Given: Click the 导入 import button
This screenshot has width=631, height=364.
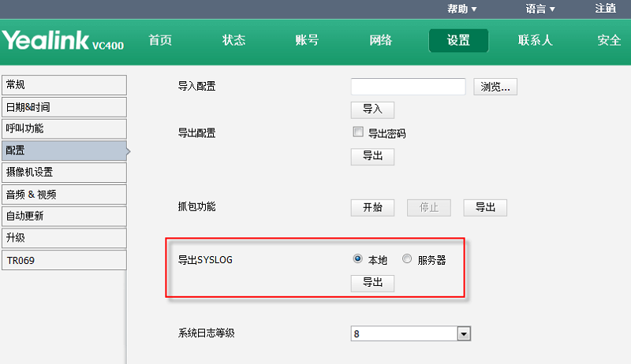Looking at the screenshot, I should pyautogui.click(x=372, y=110).
